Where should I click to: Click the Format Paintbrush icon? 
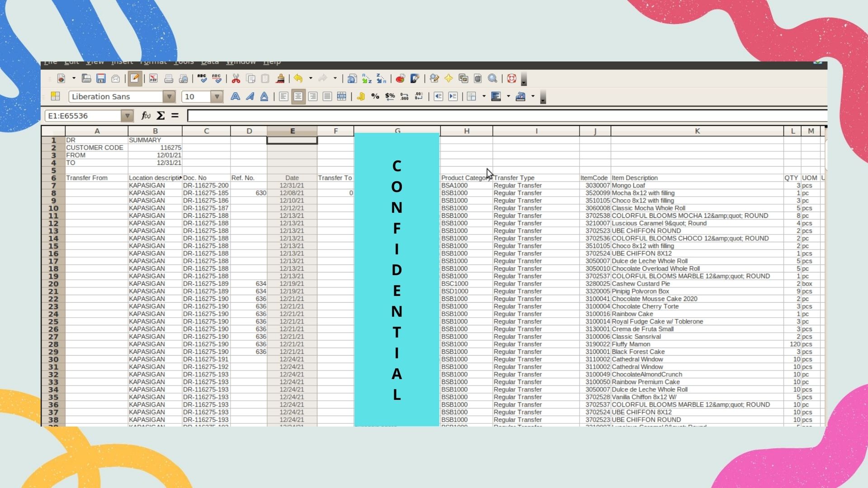click(x=280, y=79)
